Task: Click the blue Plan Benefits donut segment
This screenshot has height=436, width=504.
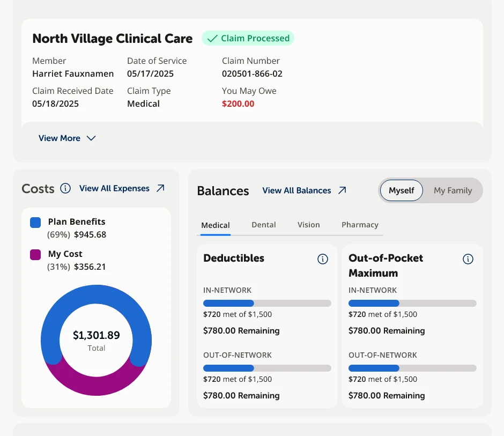Action: coord(97,294)
